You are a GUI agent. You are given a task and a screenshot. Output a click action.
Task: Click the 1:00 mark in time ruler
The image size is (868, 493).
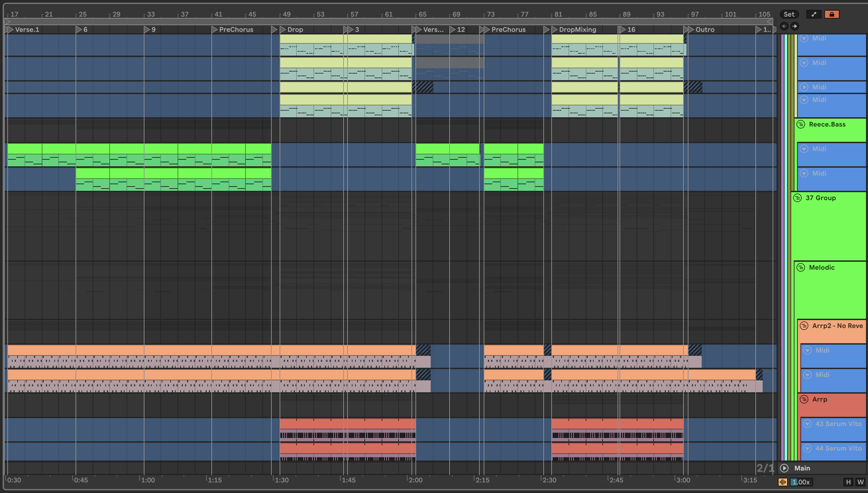pos(148,480)
